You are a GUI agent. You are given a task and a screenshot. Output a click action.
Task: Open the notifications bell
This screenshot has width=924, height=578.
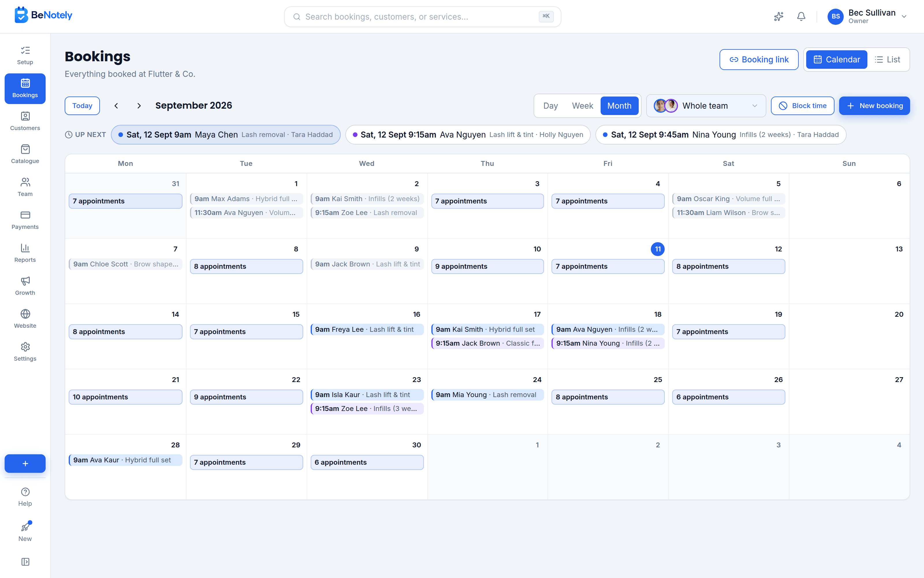tap(801, 16)
